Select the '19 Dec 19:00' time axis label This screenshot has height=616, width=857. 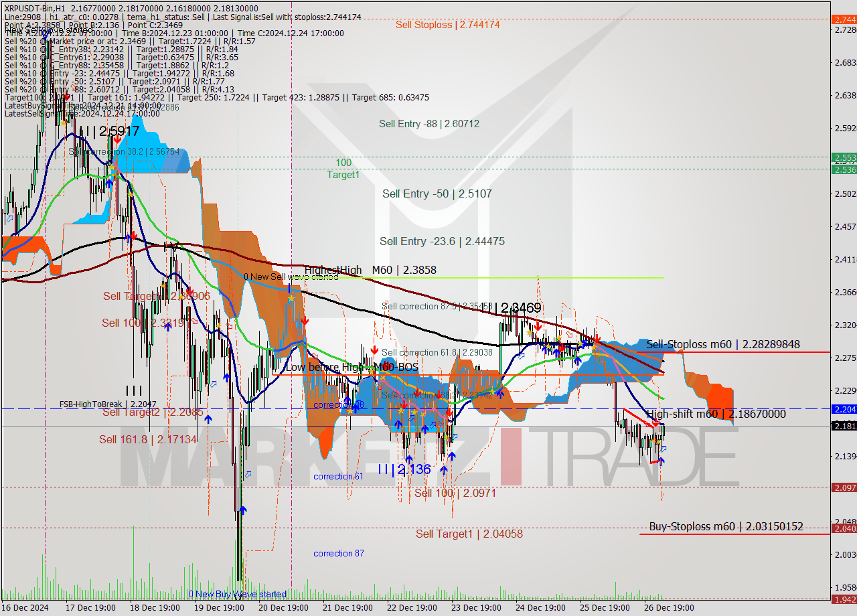click(218, 608)
